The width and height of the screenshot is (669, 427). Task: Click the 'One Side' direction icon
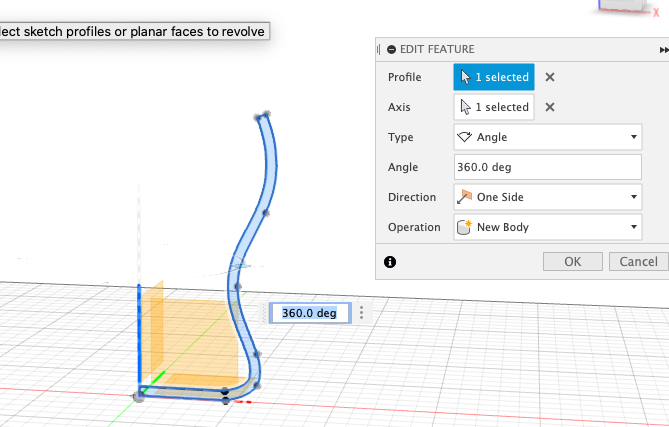click(464, 197)
